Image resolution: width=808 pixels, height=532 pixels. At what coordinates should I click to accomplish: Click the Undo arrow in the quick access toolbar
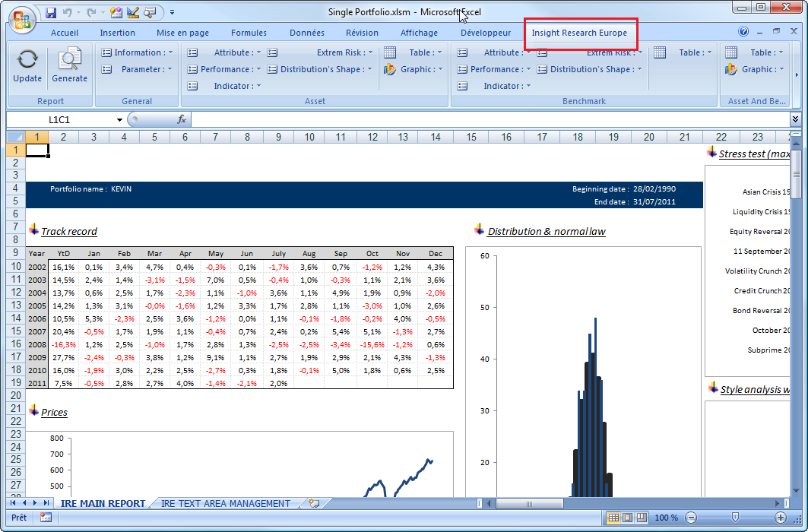point(67,12)
